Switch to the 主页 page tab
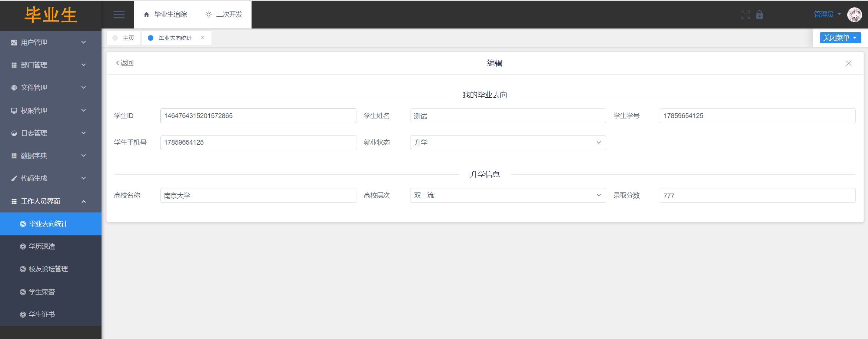 tap(123, 38)
